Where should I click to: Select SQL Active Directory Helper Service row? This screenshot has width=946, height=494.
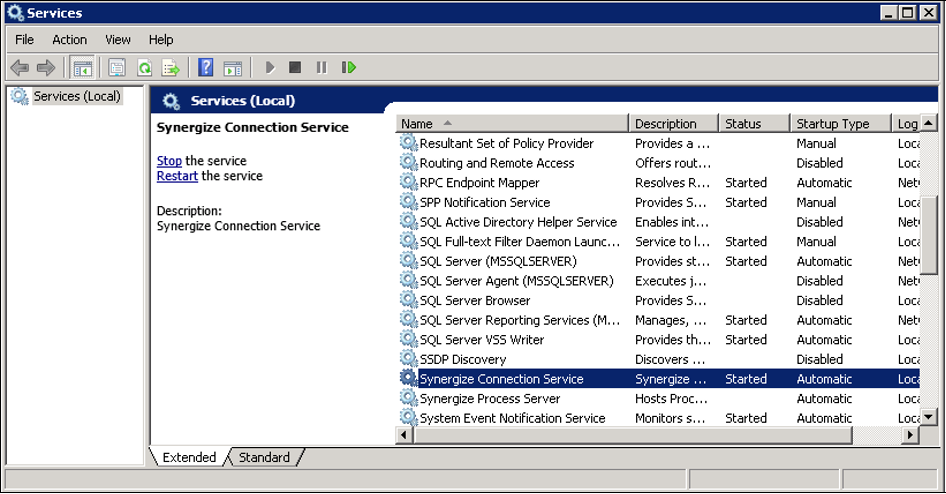point(659,221)
